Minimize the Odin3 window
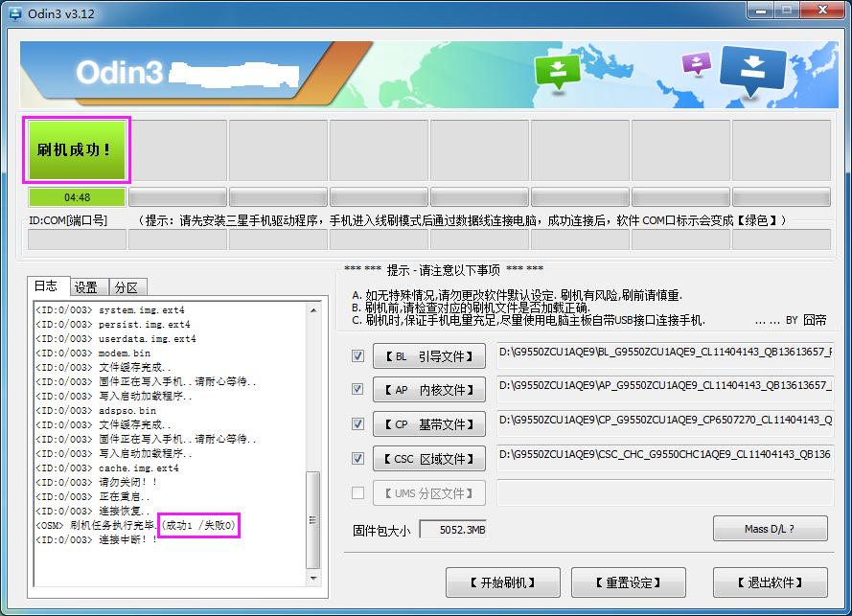Viewport: 852px width, 616px height. (761, 10)
